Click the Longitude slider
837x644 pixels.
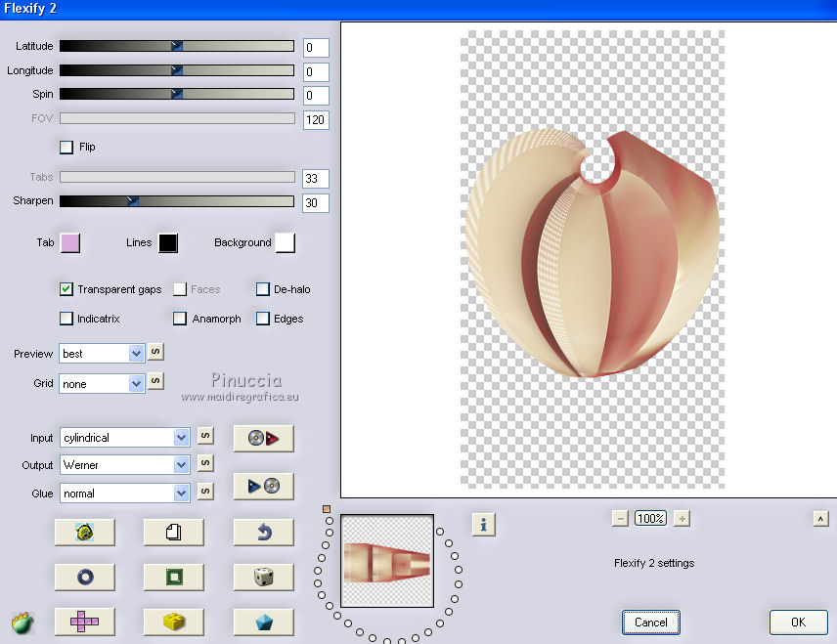coord(177,70)
